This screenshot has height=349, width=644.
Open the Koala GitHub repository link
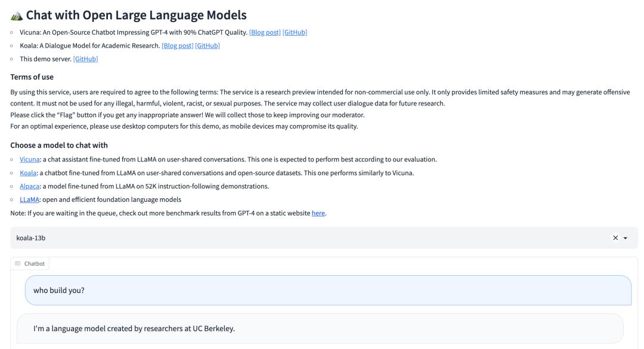208,46
